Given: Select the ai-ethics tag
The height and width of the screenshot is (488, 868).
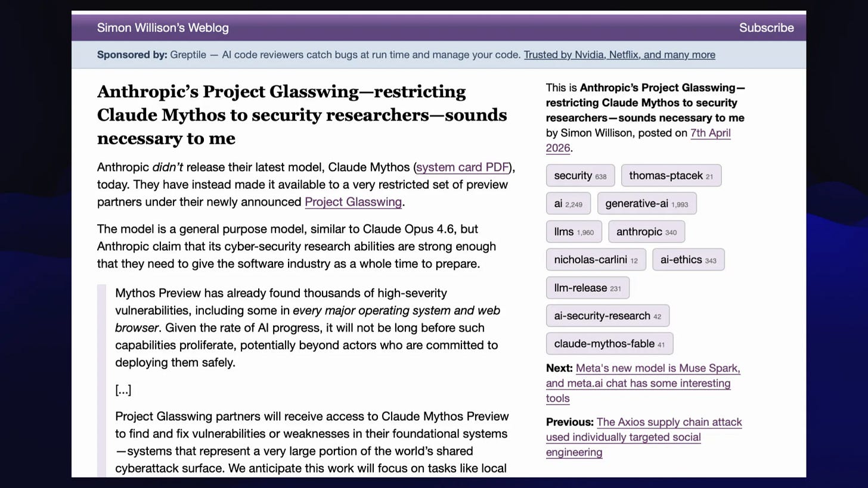Looking at the screenshot, I should pos(688,260).
